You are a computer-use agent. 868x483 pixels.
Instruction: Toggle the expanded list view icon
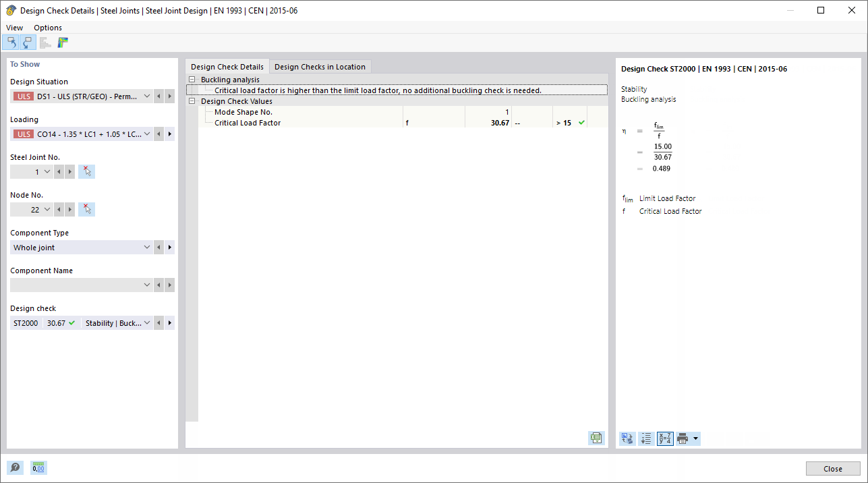645,438
